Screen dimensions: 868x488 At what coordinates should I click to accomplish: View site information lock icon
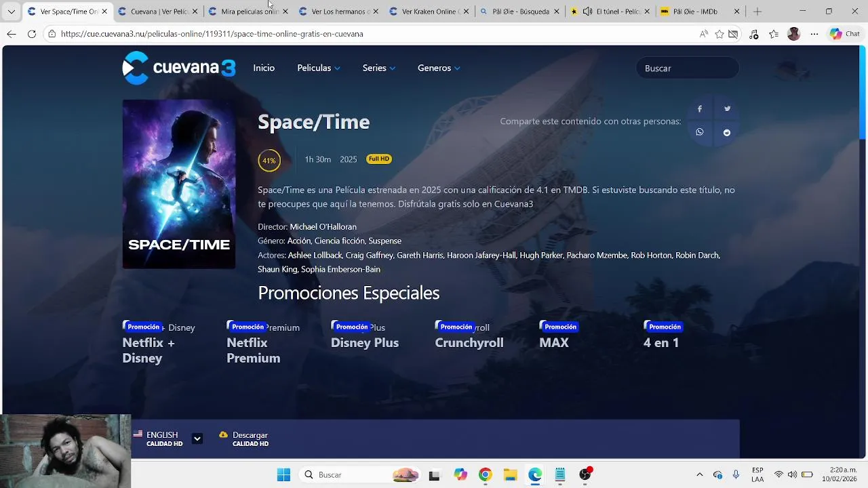point(52,34)
